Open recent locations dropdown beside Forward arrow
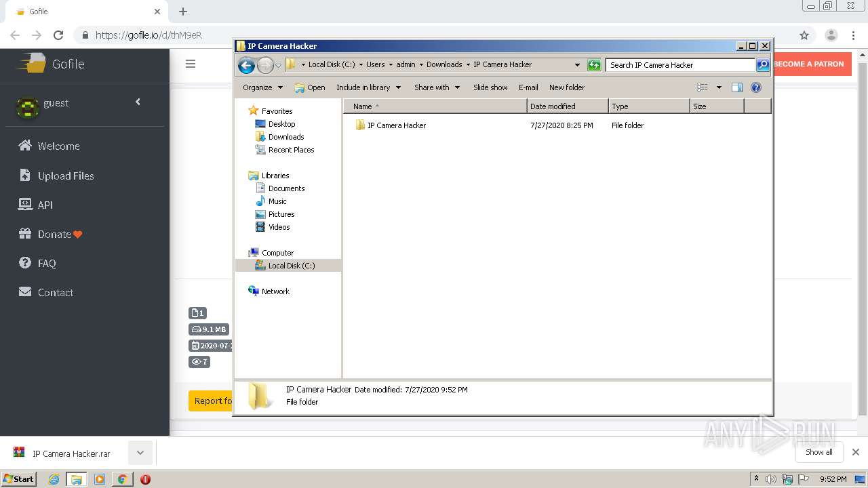The height and width of the screenshot is (488, 868). point(278,66)
